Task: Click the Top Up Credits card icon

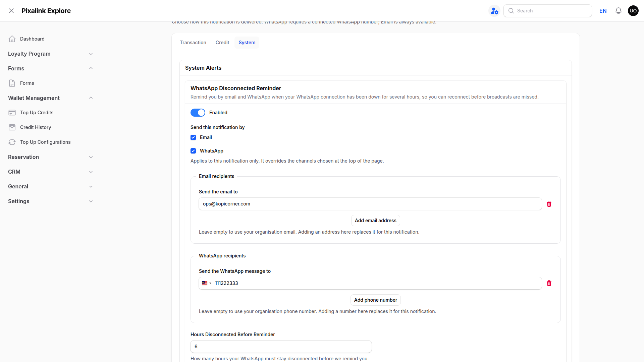Action: (12, 113)
